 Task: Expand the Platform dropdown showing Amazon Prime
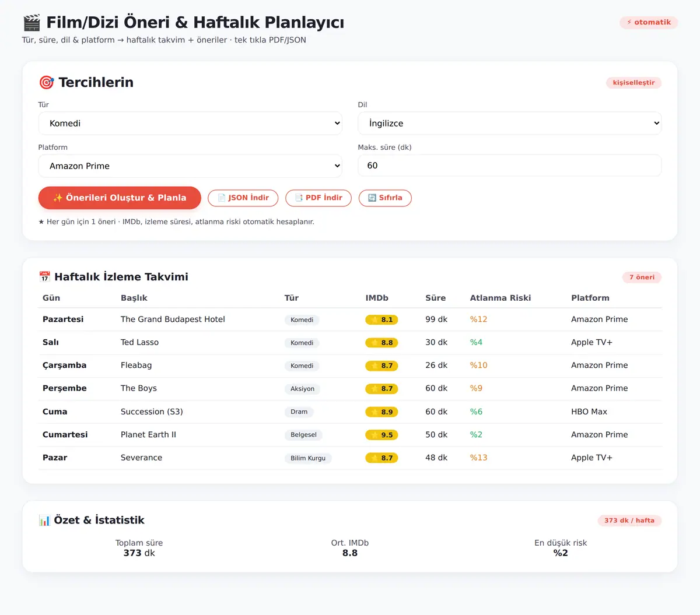tap(190, 166)
